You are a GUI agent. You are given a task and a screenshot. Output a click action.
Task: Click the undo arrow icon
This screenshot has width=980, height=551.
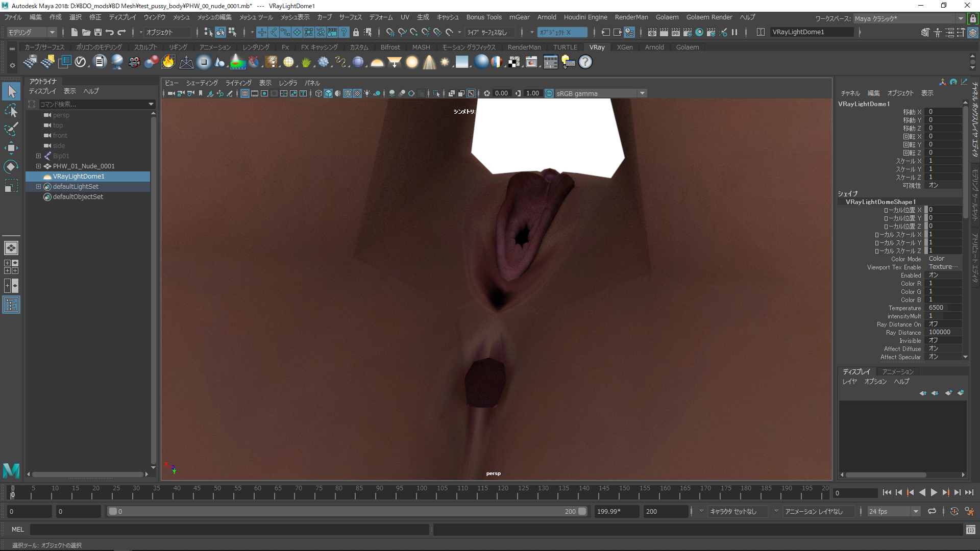pyautogui.click(x=109, y=32)
